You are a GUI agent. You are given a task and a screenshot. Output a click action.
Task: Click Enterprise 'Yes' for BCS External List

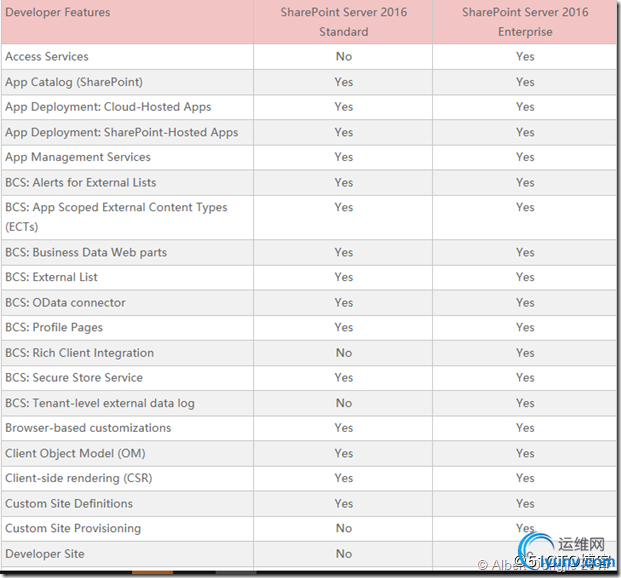point(525,277)
